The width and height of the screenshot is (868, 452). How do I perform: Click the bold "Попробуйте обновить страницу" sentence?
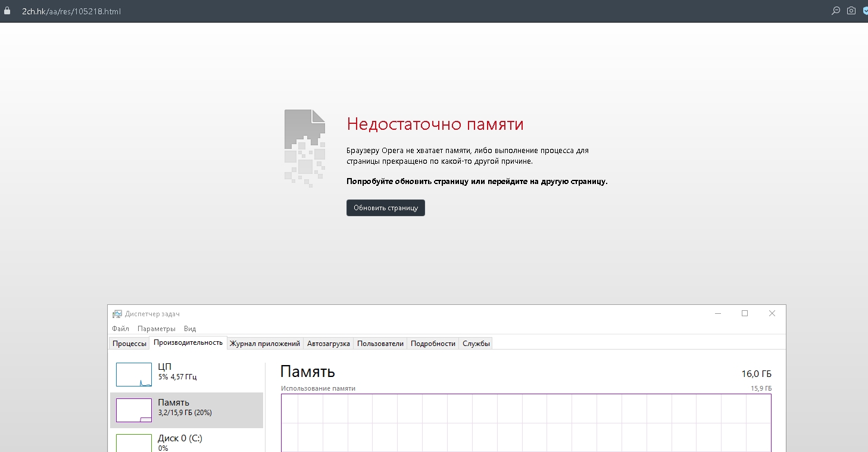(x=477, y=181)
